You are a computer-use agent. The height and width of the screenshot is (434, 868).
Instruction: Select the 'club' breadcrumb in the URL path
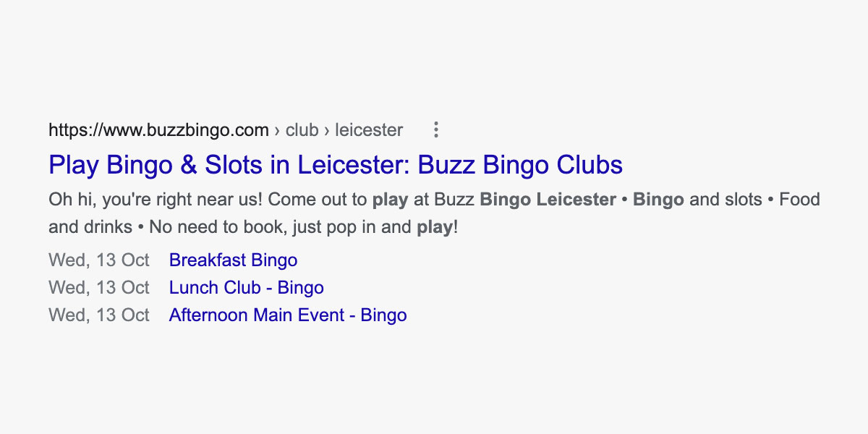pyautogui.click(x=302, y=130)
